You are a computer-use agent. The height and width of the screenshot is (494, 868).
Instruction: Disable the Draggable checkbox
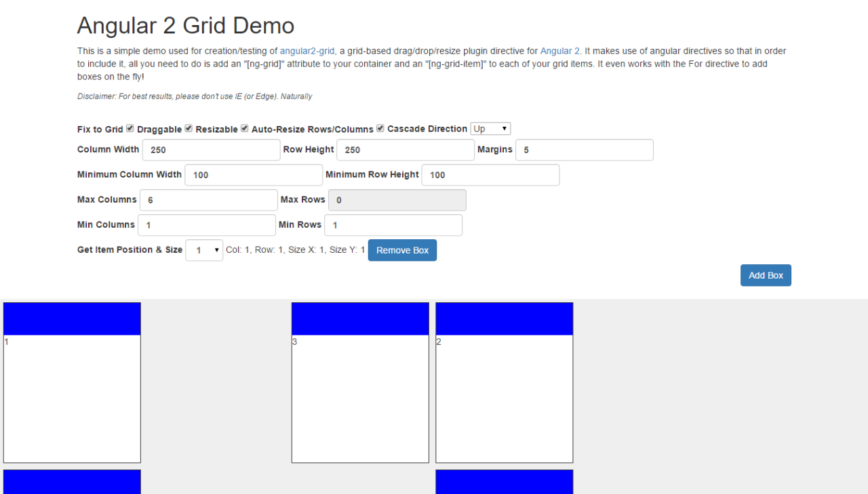(x=189, y=128)
